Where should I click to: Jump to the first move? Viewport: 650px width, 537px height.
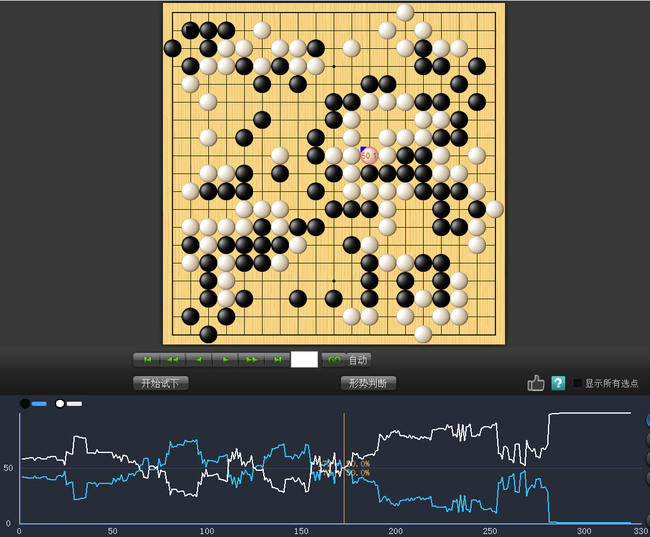[x=147, y=360]
